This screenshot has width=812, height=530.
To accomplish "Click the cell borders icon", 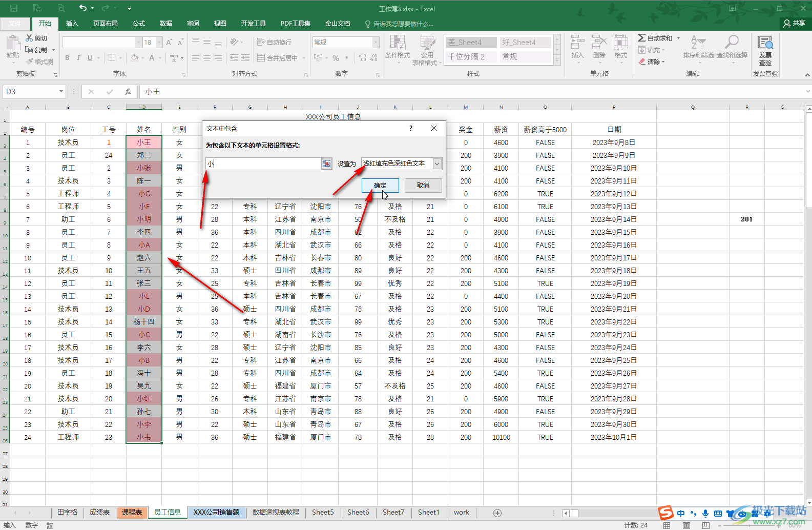I will [x=112, y=58].
